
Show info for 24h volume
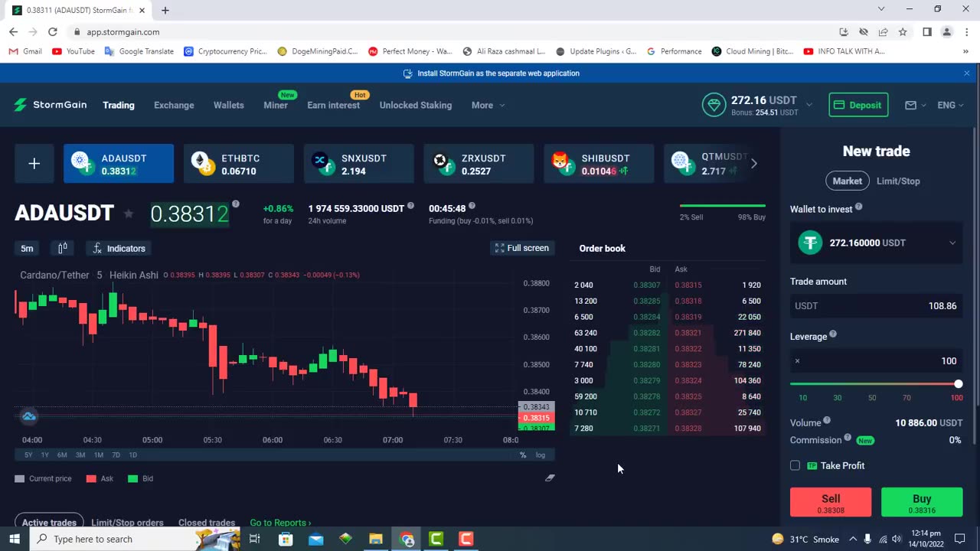(x=411, y=206)
